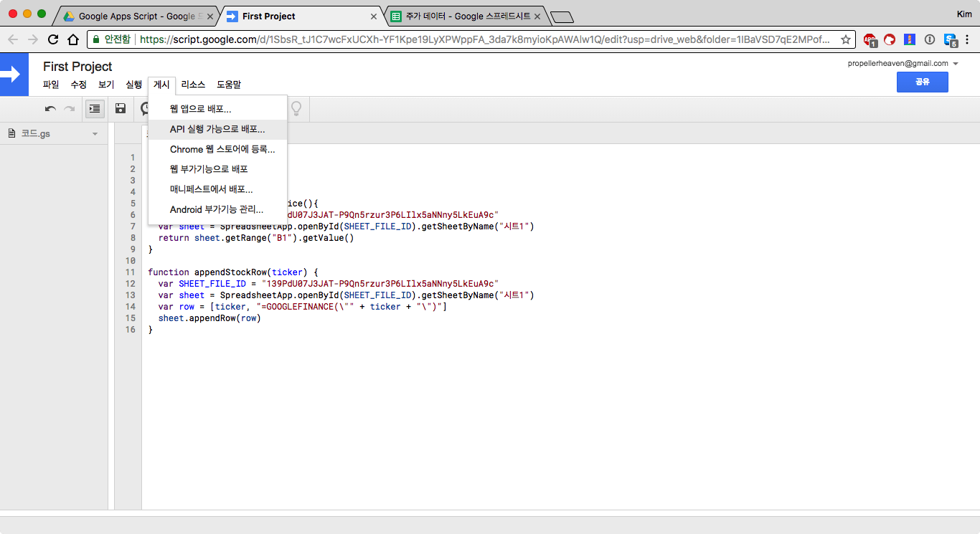Click the lightbulb icon in the toolbar
The image size is (980, 534).
(296, 109)
